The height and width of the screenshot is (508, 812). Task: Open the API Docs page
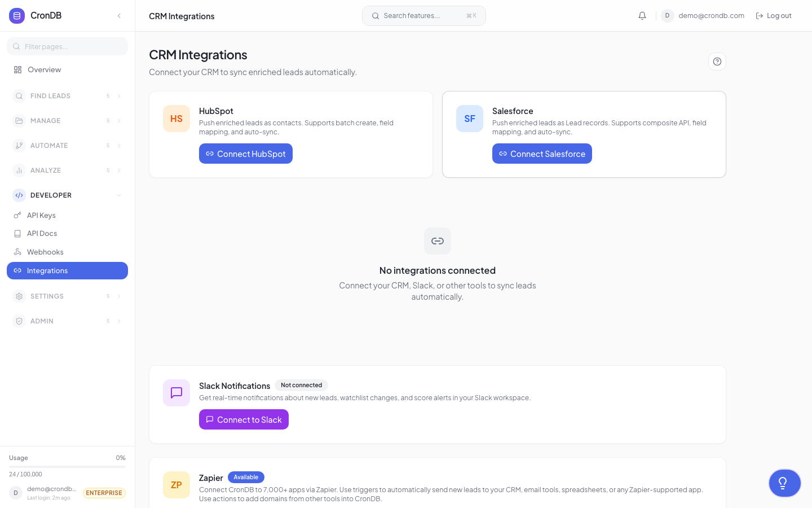[67, 234]
